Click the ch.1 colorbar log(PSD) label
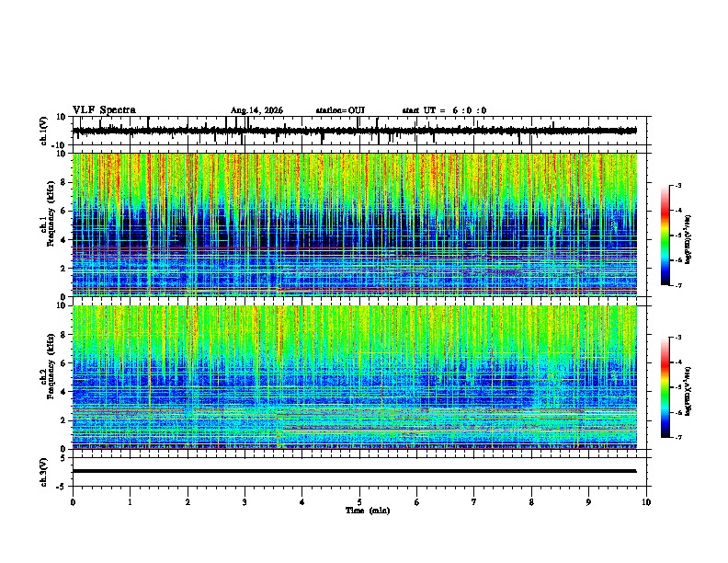The image size is (728, 563). [x=688, y=239]
